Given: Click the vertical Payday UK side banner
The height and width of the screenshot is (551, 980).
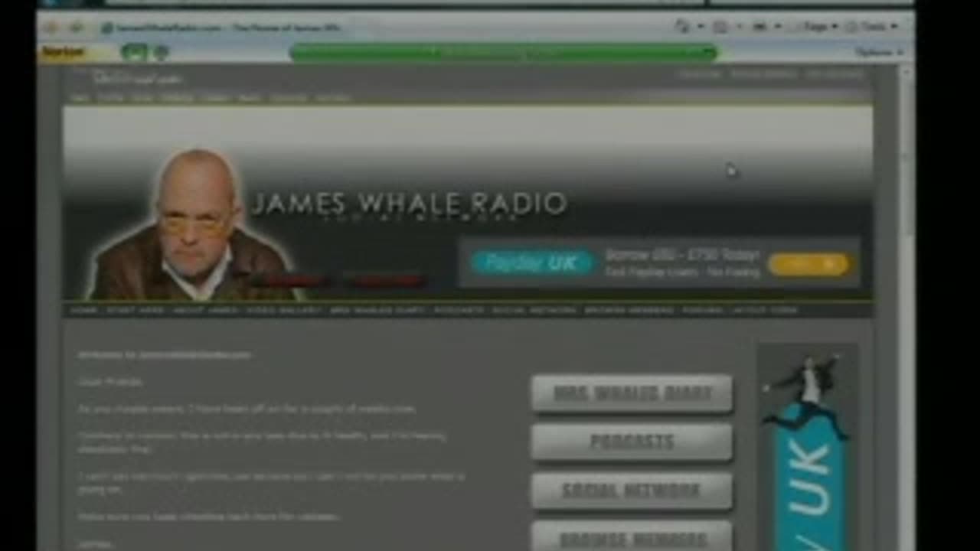Looking at the screenshot, I should point(808,448).
